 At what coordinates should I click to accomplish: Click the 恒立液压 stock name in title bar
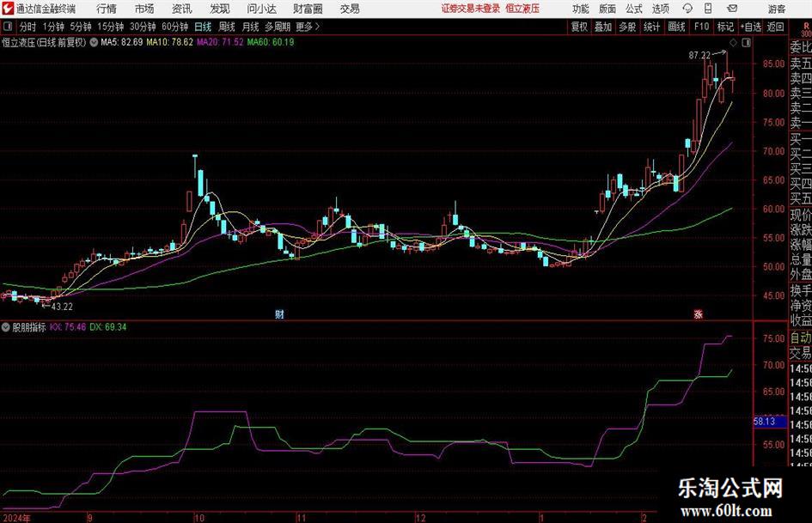coord(522,9)
